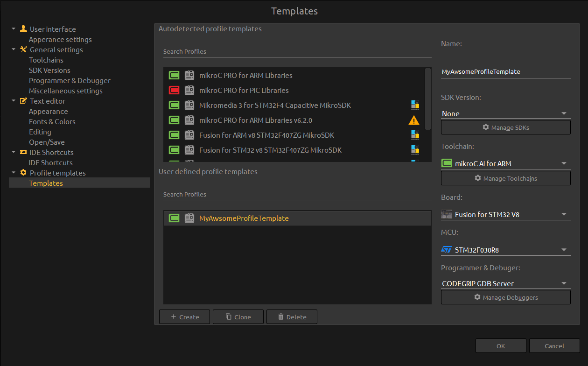Focus the Search Profiles field for autodetected templates

click(x=297, y=51)
